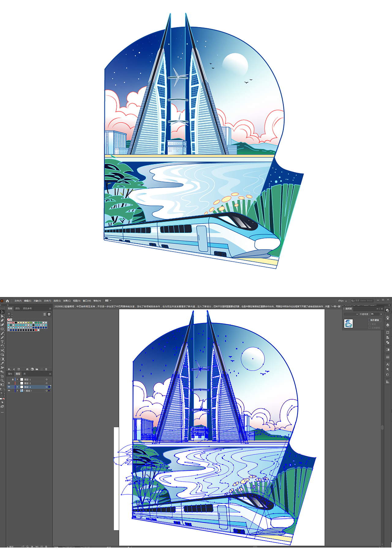Open blending mode dropdown in transparency panel

click(x=351, y=314)
